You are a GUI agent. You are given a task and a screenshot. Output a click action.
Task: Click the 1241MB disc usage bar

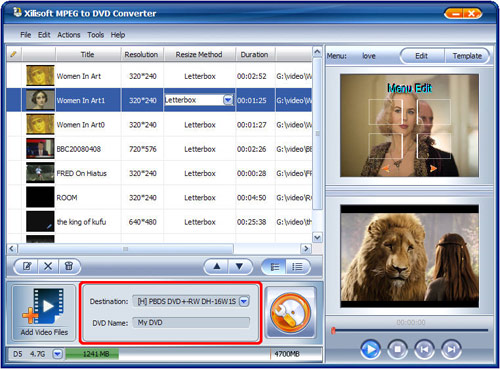click(92, 354)
